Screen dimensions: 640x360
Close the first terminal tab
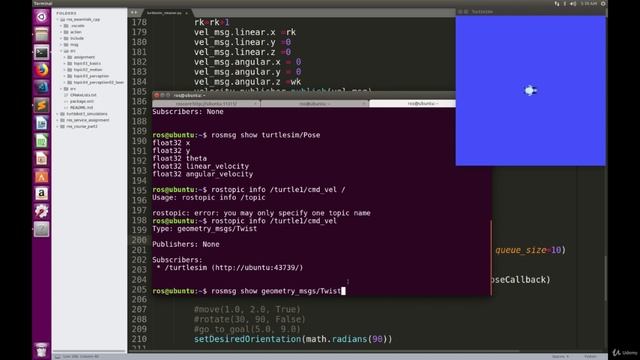point(256,104)
